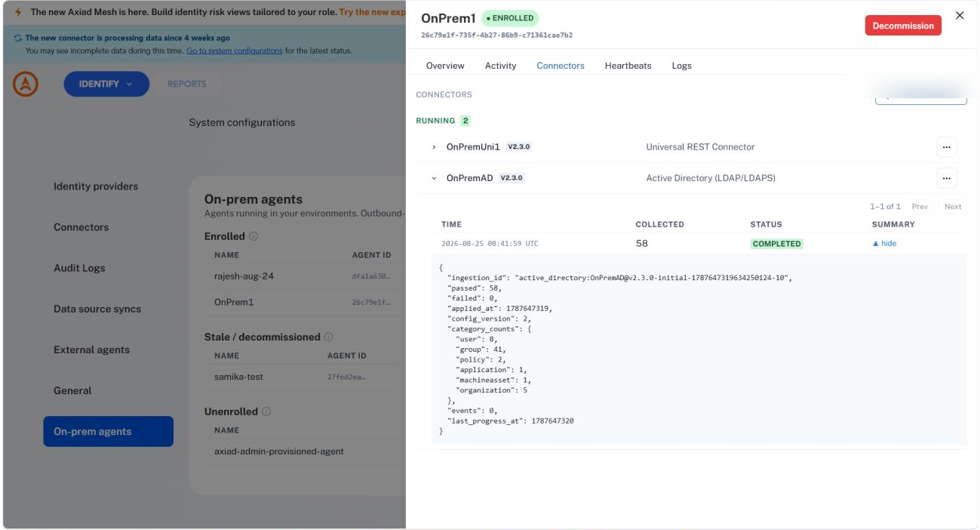Click the Try the new experience link

pyautogui.click(x=373, y=12)
